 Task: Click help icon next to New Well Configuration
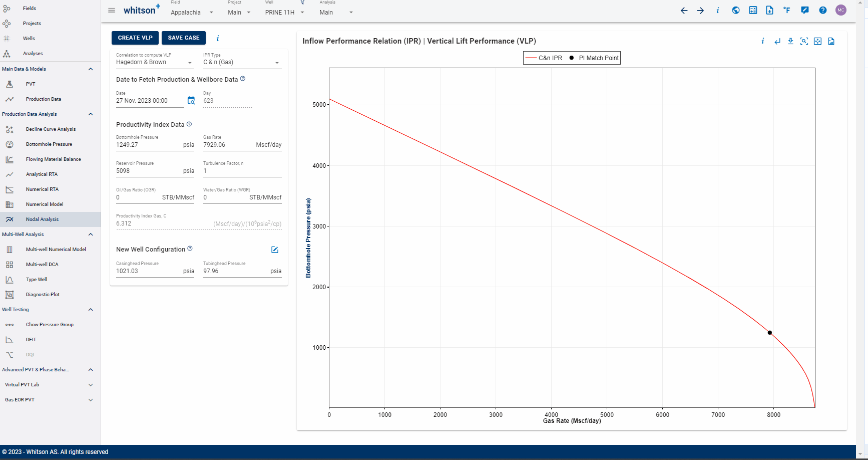tap(190, 249)
